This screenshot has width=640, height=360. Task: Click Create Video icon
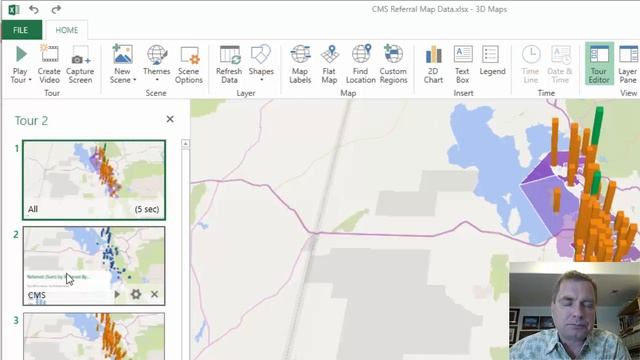[49, 64]
